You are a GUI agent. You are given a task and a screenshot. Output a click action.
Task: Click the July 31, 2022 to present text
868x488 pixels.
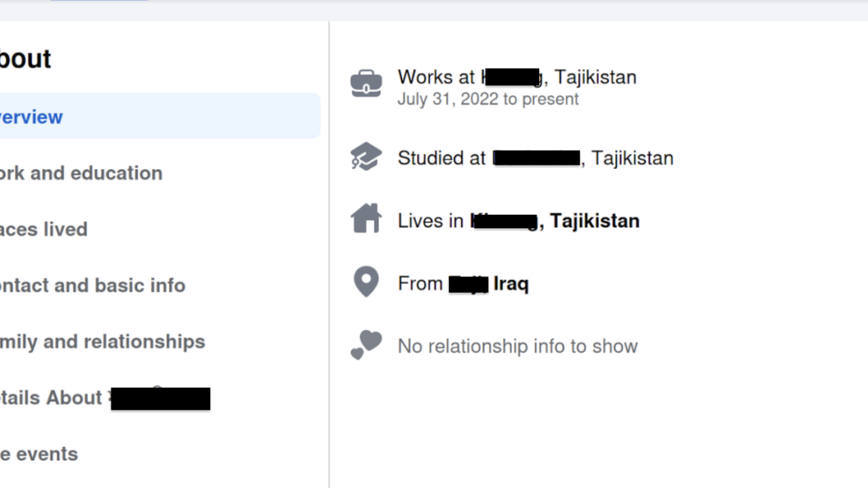(488, 99)
